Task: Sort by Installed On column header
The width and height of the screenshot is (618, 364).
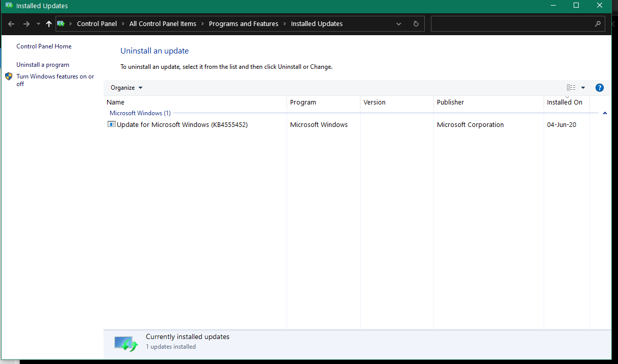Action: tap(567, 102)
